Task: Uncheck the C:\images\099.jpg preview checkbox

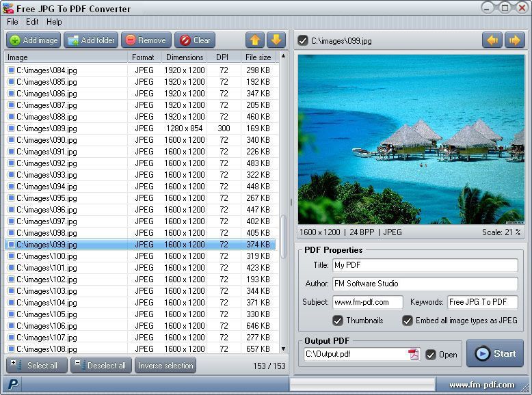Action: tap(303, 41)
